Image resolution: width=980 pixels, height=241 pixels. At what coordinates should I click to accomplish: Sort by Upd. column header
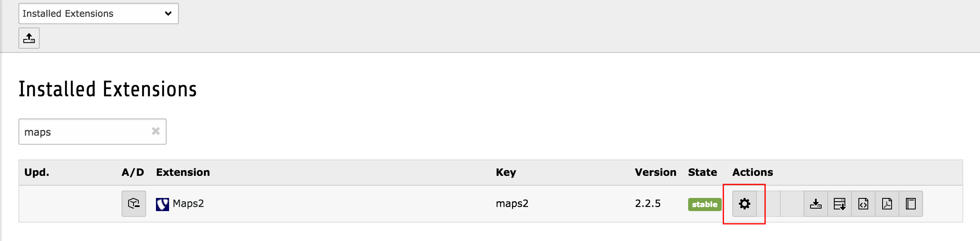pos(37,173)
